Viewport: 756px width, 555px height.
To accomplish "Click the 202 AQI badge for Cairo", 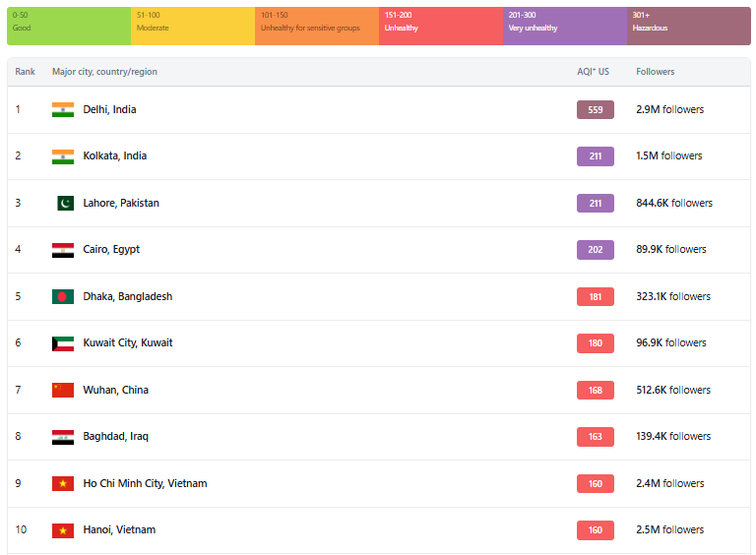I will click(x=595, y=250).
